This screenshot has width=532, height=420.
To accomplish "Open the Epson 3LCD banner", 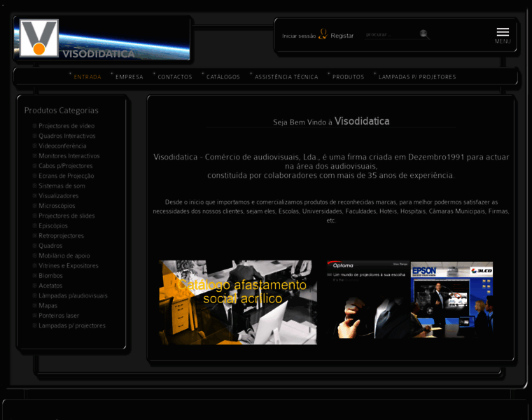I will pyautogui.click(x=452, y=300).
